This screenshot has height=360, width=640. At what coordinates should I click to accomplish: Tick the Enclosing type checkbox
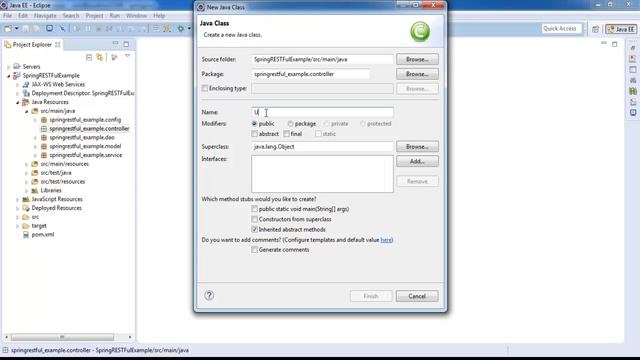click(205, 88)
